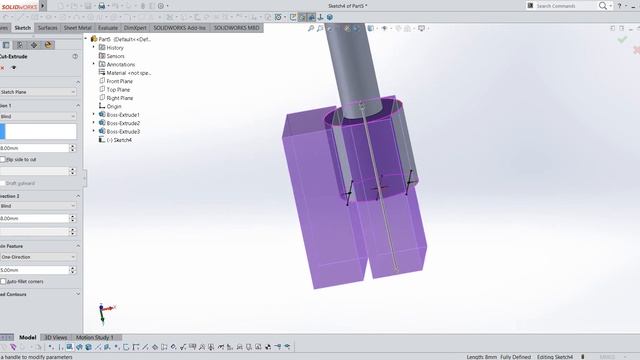
Task: Click the Part5 icon at tree root
Action: click(x=94, y=39)
